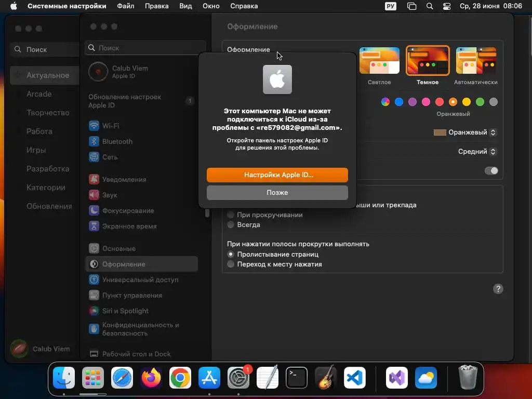Open Bluetooth settings icon in sidebar

tap(94, 141)
